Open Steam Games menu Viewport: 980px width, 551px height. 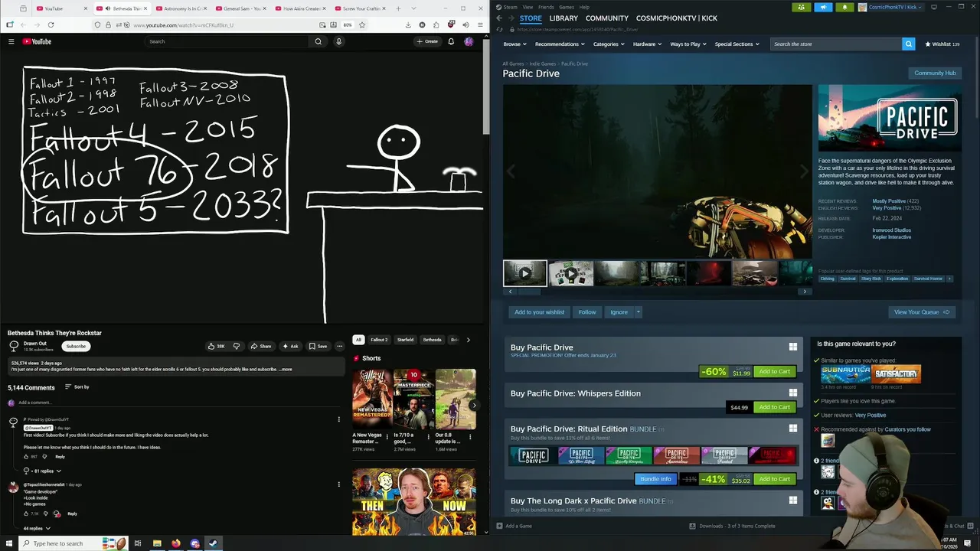(567, 7)
